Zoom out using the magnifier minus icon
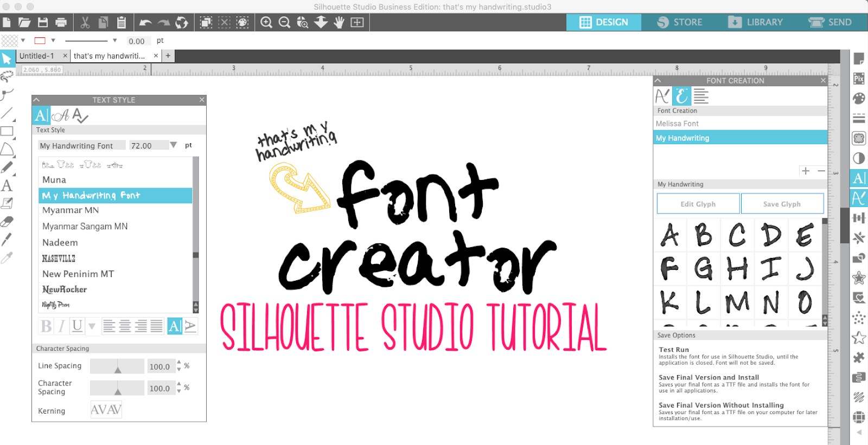The width and height of the screenshot is (868, 445). [x=284, y=22]
